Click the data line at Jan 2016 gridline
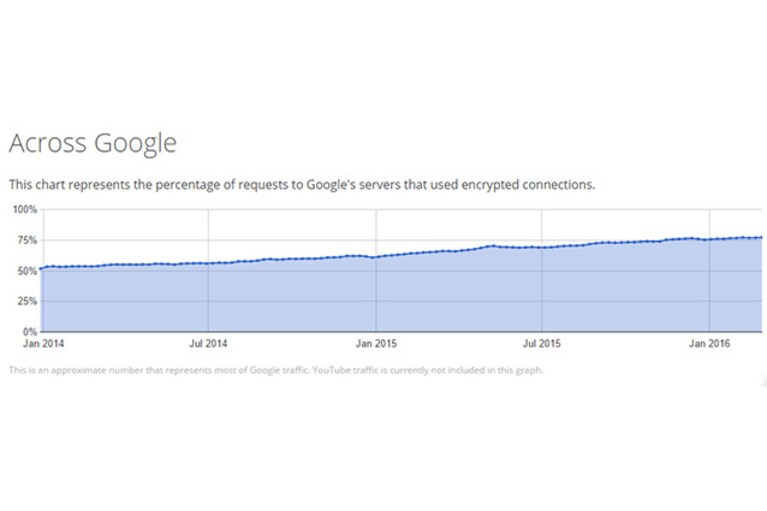Viewport: 767px width, 511px height. point(709,239)
